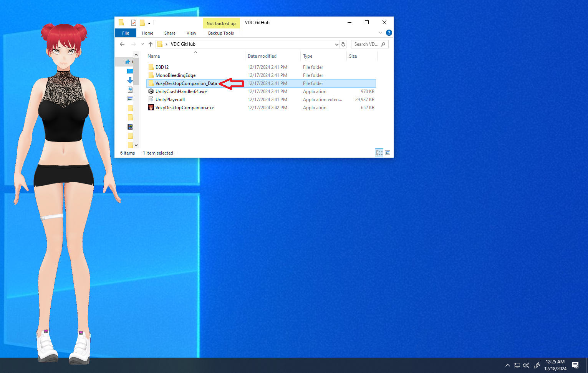Select the D3D12 folder icon
This screenshot has height=373, width=588.
tap(151, 67)
